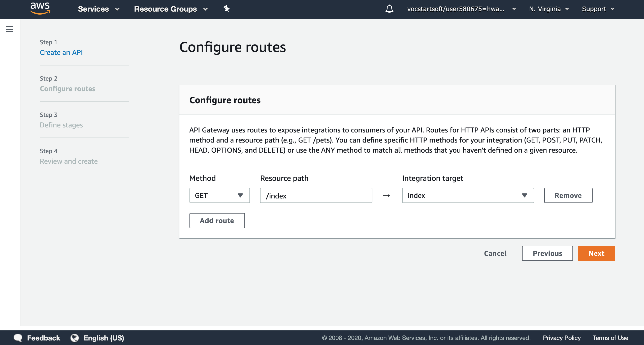Click the Add route button
644x345 pixels.
217,221
